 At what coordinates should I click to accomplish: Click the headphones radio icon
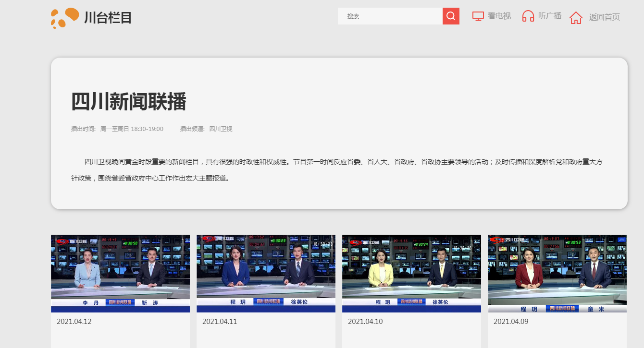pyautogui.click(x=528, y=16)
